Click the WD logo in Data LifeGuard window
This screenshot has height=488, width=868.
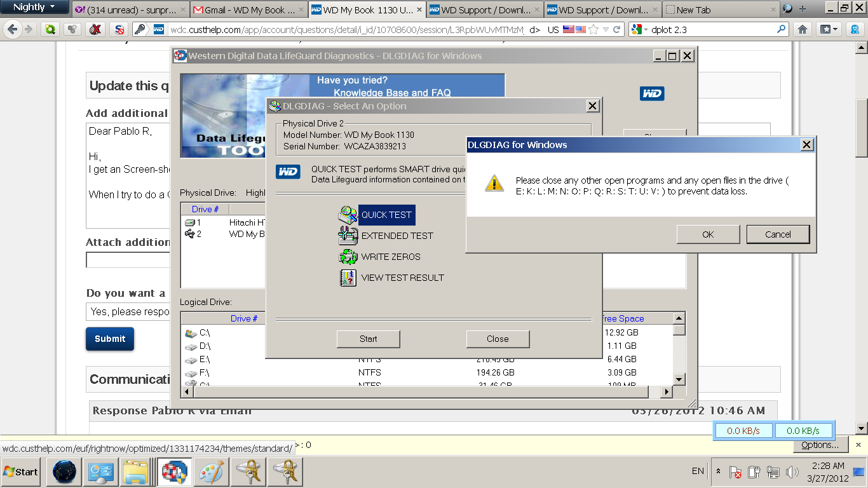coord(652,93)
